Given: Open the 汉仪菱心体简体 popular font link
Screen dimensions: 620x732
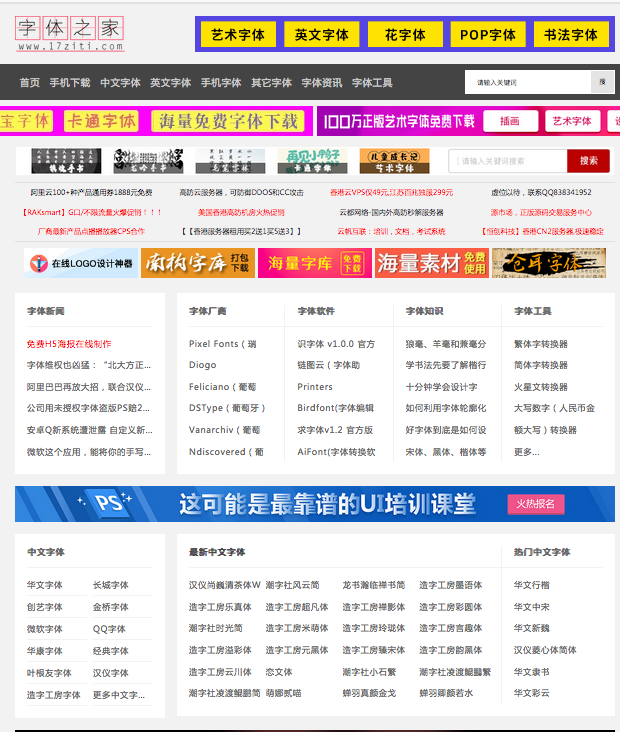Looking at the screenshot, I should (x=545, y=650).
